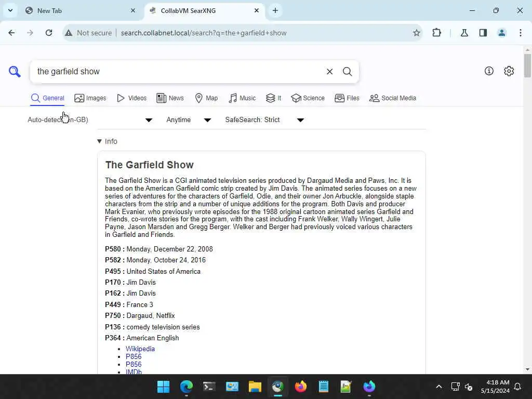Image resolution: width=532 pixels, height=399 pixels.
Task: Open the network status tray icon
Action: click(x=455, y=387)
